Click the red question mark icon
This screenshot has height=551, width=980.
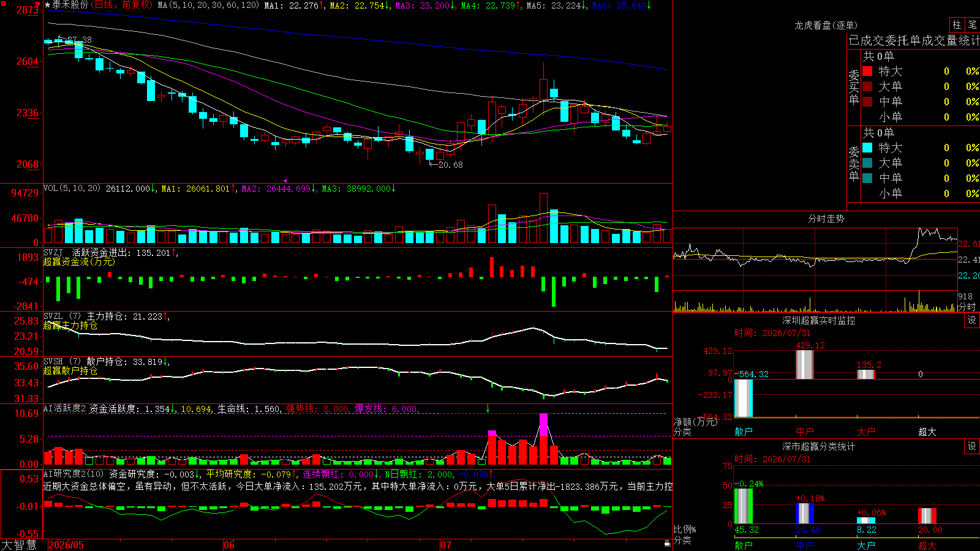(38, 4)
